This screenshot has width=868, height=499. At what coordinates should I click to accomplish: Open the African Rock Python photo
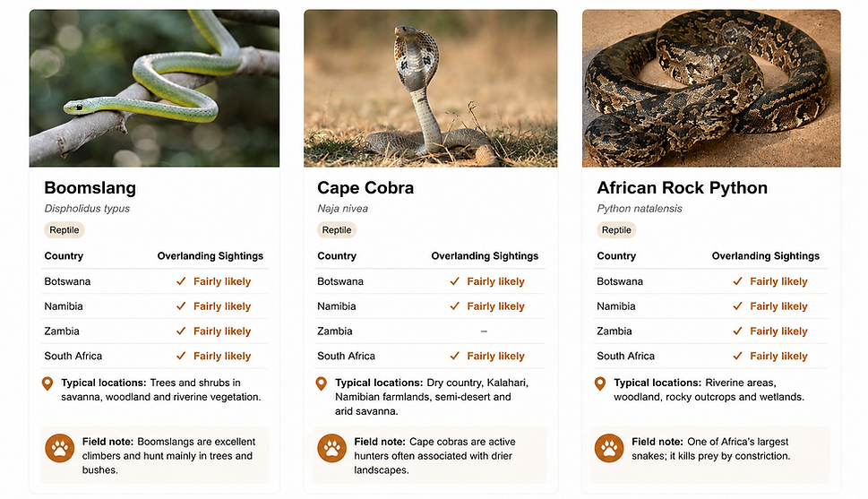pyautogui.click(x=711, y=88)
